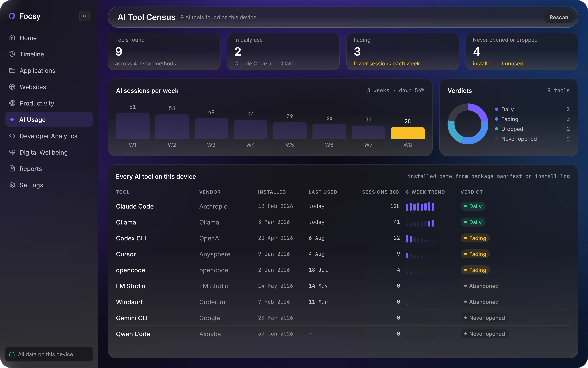This screenshot has width=588, height=368.
Task: Click the Productivity target icon
Action: [12, 103]
